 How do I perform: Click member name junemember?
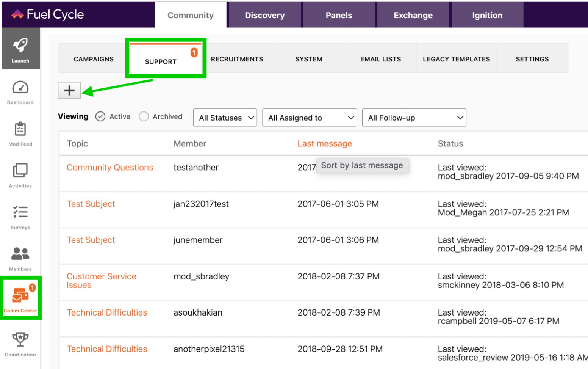(x=198, y=240)
